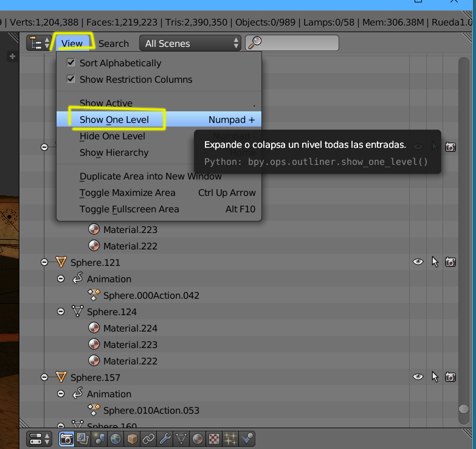Open the Object Data mesh tab
The width and height of the screenshot is (476, 449).
pos(181,439)
